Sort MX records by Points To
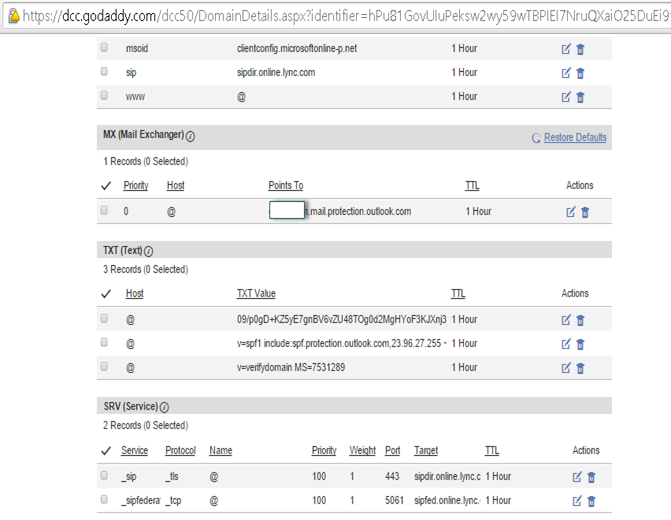Viewport: 671px width, 520px height. [x=286, y=185]
